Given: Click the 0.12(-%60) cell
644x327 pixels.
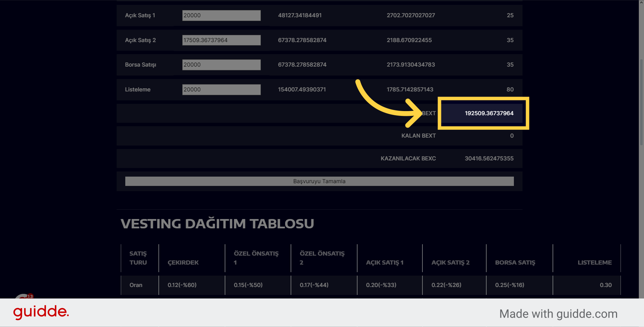Looking at the screenshot, I should (x=182, y=285).
